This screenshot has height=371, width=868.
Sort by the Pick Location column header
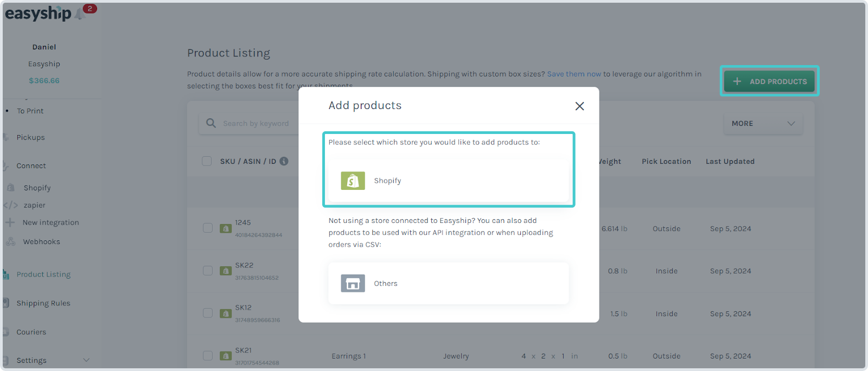tap(666, 161)
